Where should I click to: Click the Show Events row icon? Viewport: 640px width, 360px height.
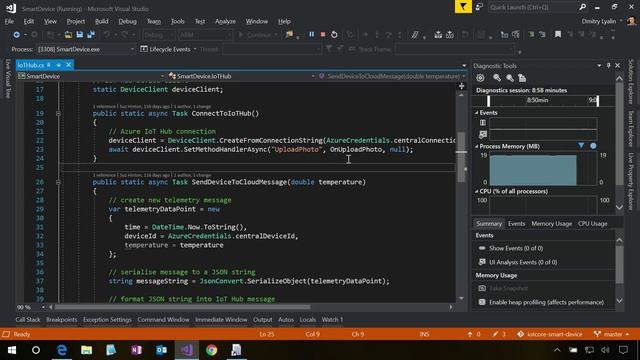point(482,248)
